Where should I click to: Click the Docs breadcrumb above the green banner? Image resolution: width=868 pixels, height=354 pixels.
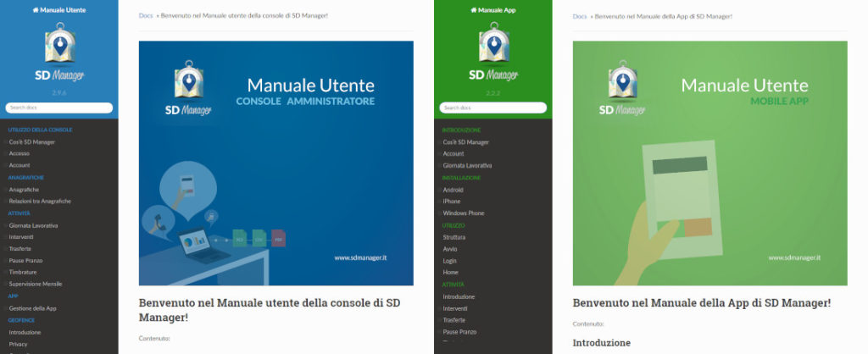(x=580, y=16)
